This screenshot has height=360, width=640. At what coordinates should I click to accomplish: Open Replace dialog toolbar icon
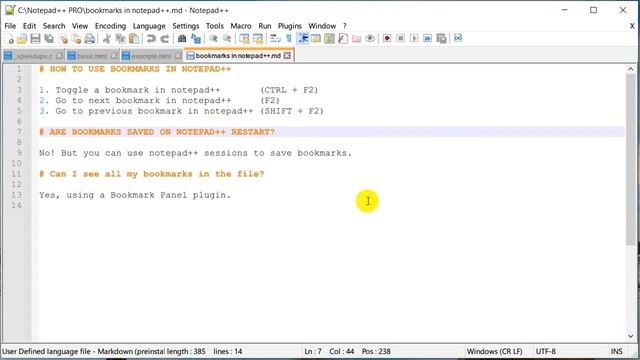[196, 39]
